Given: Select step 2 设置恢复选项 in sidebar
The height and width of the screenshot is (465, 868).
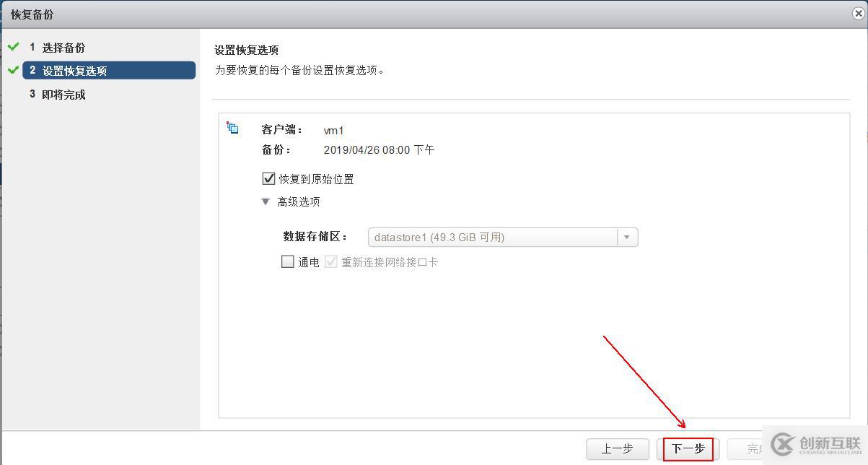Looking at the screenshot, I should pos(109,71).
